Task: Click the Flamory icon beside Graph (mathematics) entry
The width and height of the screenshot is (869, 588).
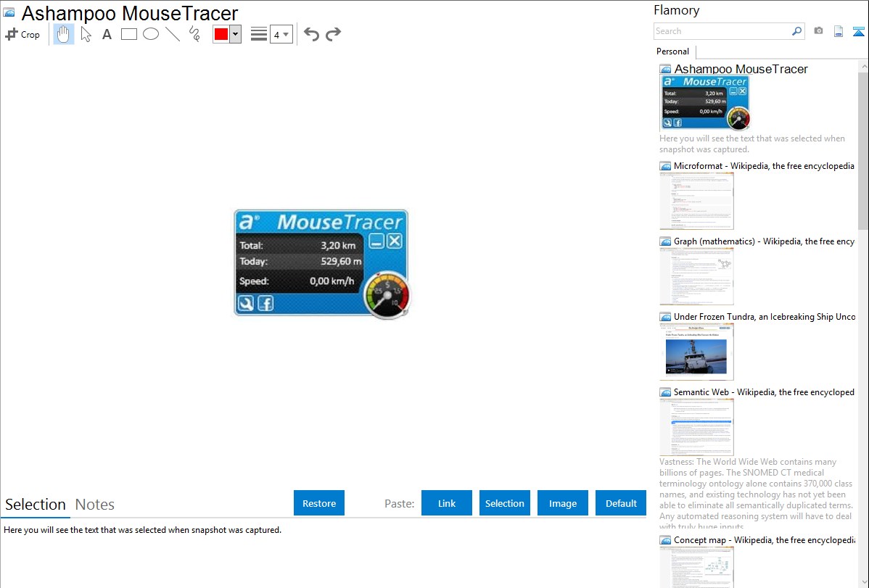Action: (x=666, y=241)
